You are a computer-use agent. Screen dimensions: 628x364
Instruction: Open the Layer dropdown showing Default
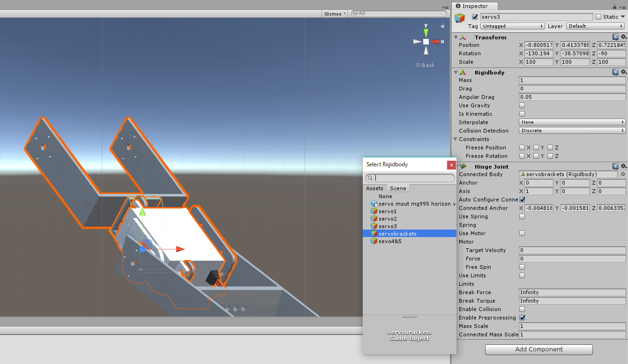[x=594, y=26]
